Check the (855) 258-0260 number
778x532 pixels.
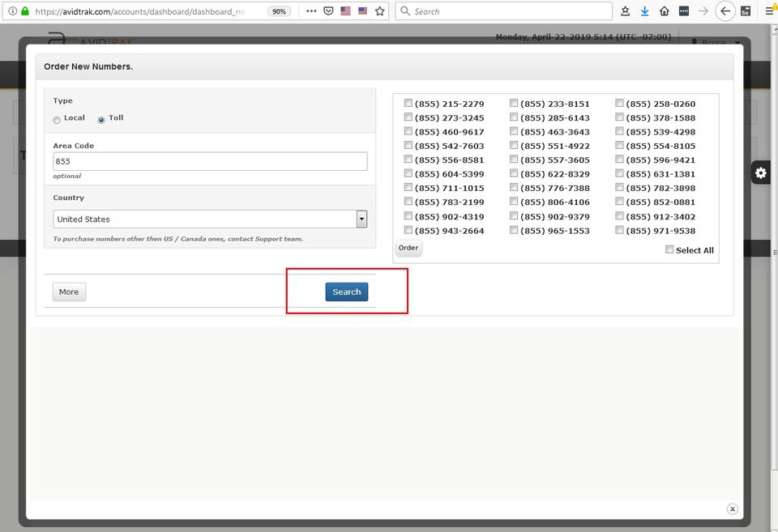(619, 103)
